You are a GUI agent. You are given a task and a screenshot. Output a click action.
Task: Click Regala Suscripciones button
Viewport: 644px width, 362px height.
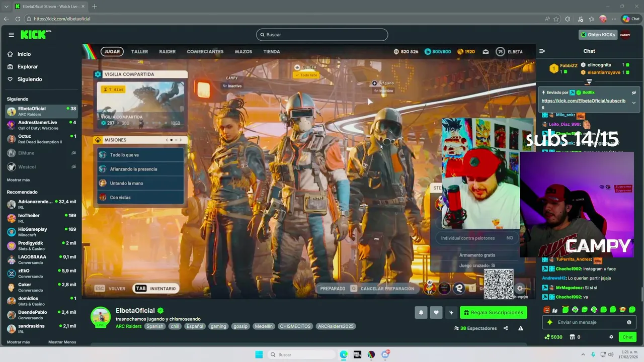coord(494,313)
